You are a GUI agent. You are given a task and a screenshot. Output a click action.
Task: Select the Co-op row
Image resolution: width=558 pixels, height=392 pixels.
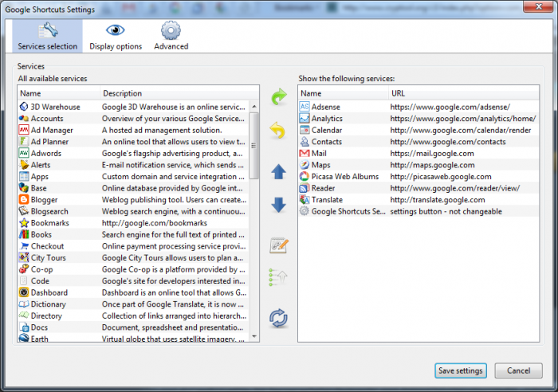pyautogui.click(x=133, y=269)
